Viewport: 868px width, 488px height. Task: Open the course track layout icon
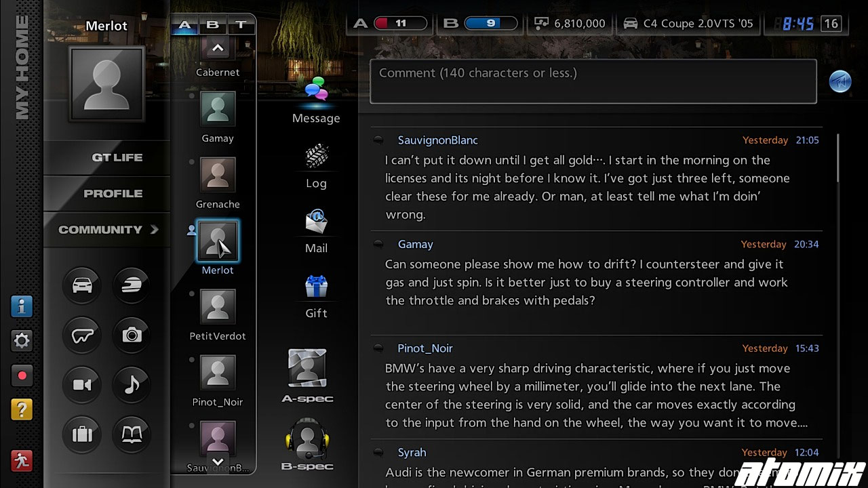click(x=82, y=335)
